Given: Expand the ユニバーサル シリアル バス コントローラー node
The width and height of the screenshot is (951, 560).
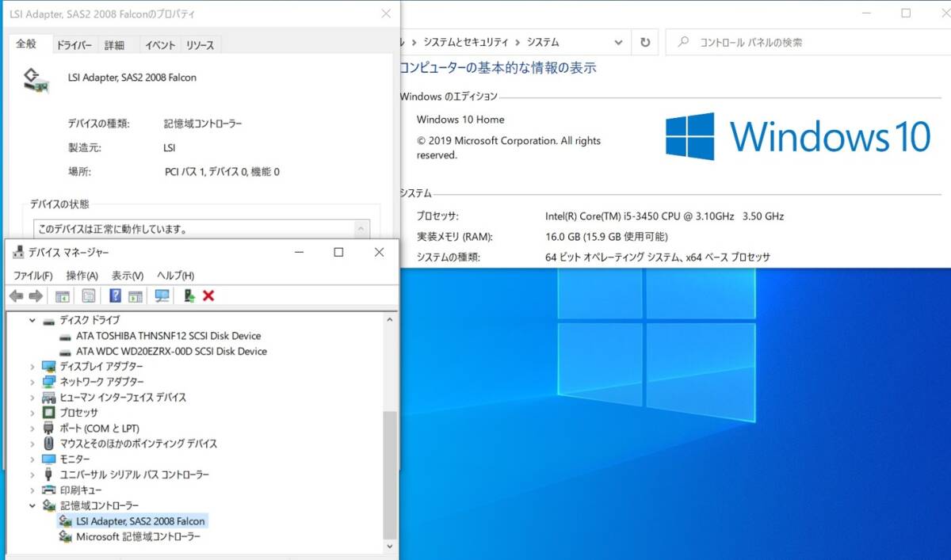Looking at the screenshot, I should pyautogui.click(x=32, y=474).
